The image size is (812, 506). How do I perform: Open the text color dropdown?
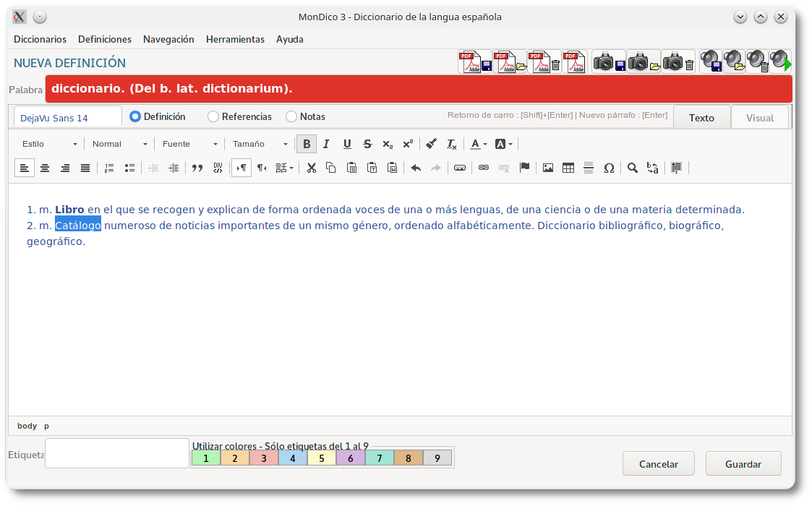pos(478,144)
